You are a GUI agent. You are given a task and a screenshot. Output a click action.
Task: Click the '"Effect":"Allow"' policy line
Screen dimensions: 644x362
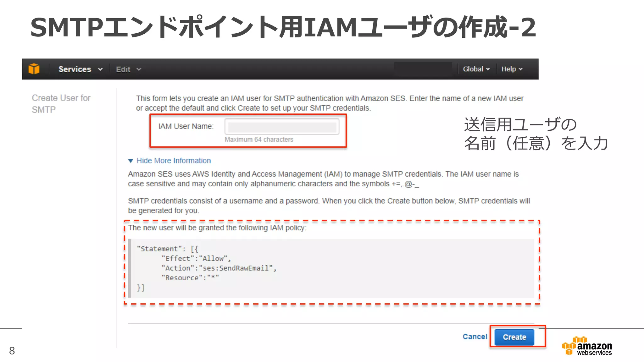(x=196, y=258)
